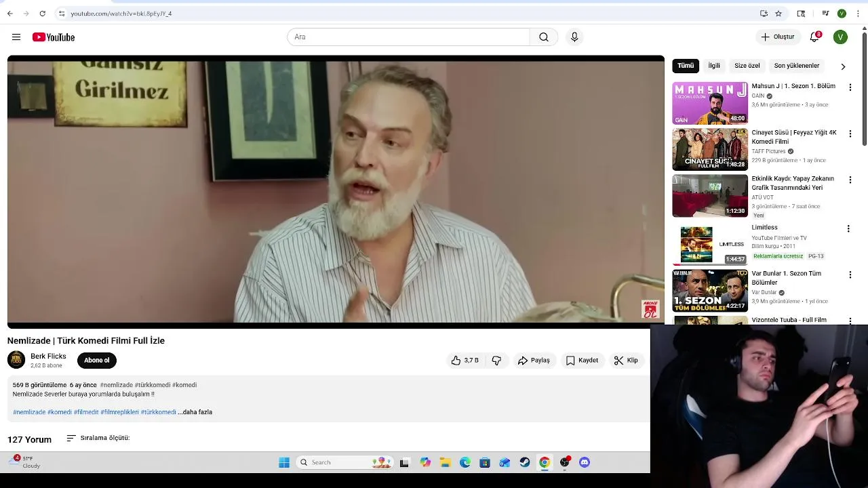The width and height of the screenshot is (868, 488).
Task: Click the Paylaş share button
Action: point(534,361)
